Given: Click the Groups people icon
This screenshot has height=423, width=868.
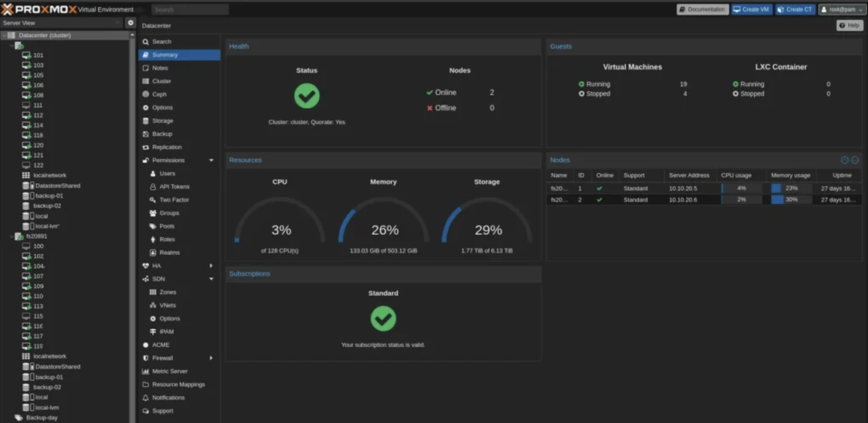Looking at the screenshot, I should point(153,213).
